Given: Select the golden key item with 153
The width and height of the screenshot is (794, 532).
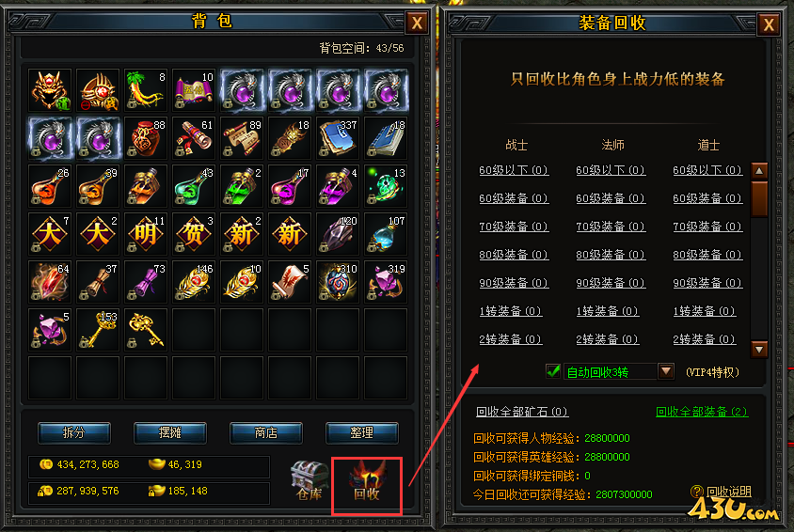Looking at the screenshot, I should [x=98, y=330].
